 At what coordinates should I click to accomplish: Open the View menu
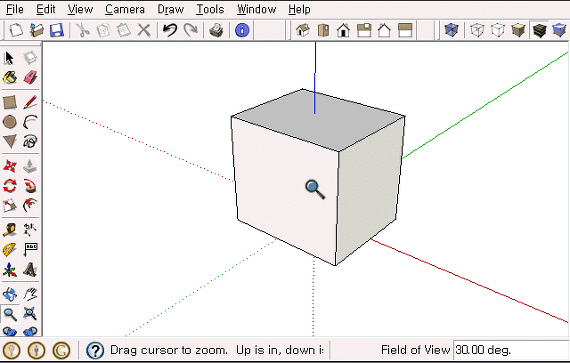[x=80, y=9]
